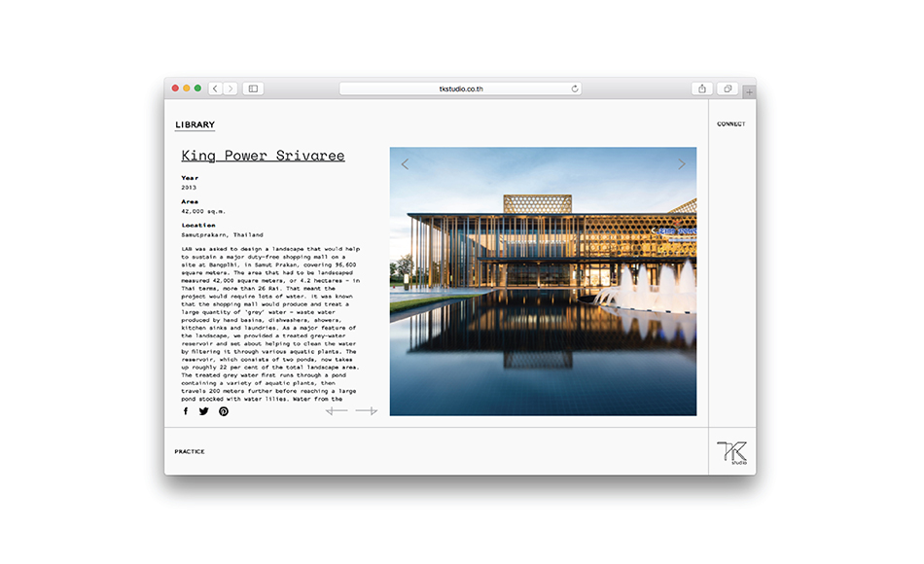
Task: Toggle the Safari sidebar button
Action: pos(254,88)
